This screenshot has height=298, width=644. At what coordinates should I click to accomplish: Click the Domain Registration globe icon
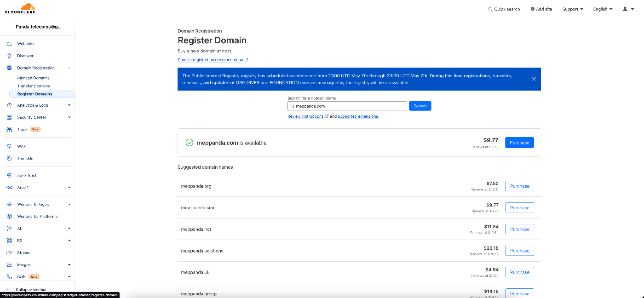pos(9,68)
